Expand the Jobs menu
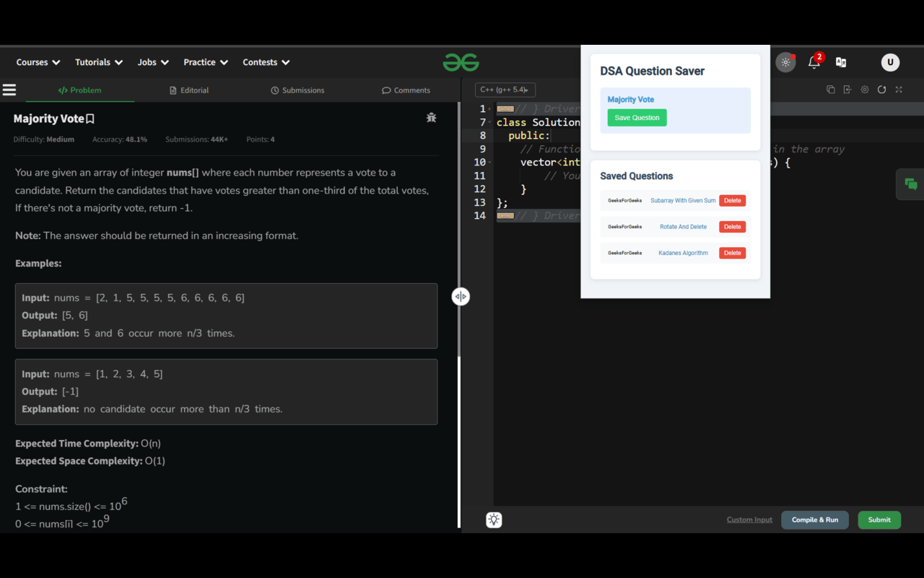924x578 pixels. [x=153, y=62]
